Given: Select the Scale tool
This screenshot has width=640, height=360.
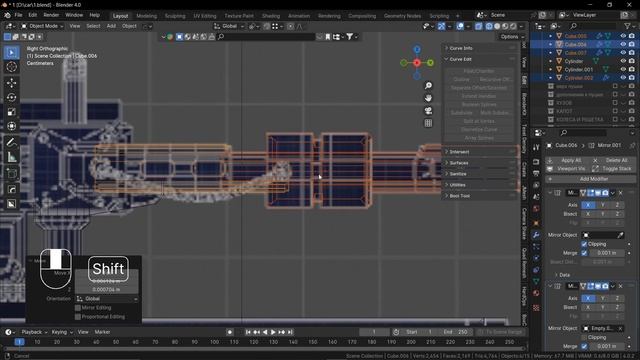Looking at the screenshot, I should click(11, 112).
